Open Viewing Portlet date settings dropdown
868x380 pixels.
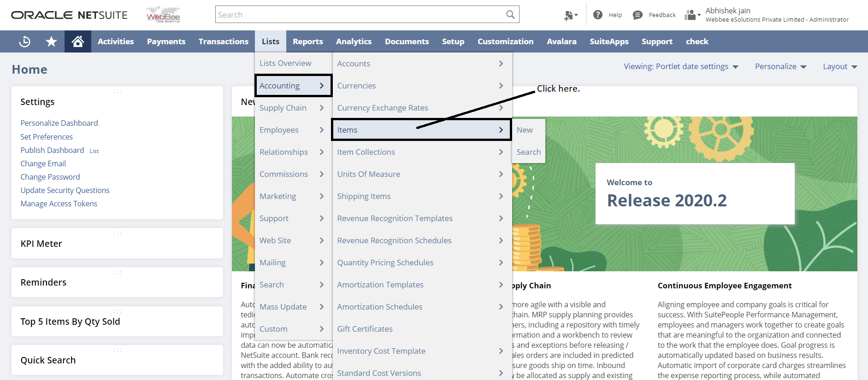(x=681, y=66)
